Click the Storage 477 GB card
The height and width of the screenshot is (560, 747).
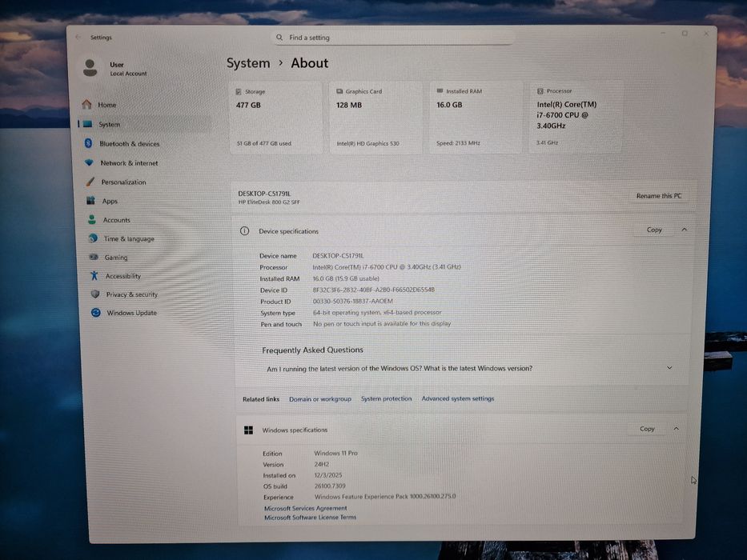tap(276, 117)
